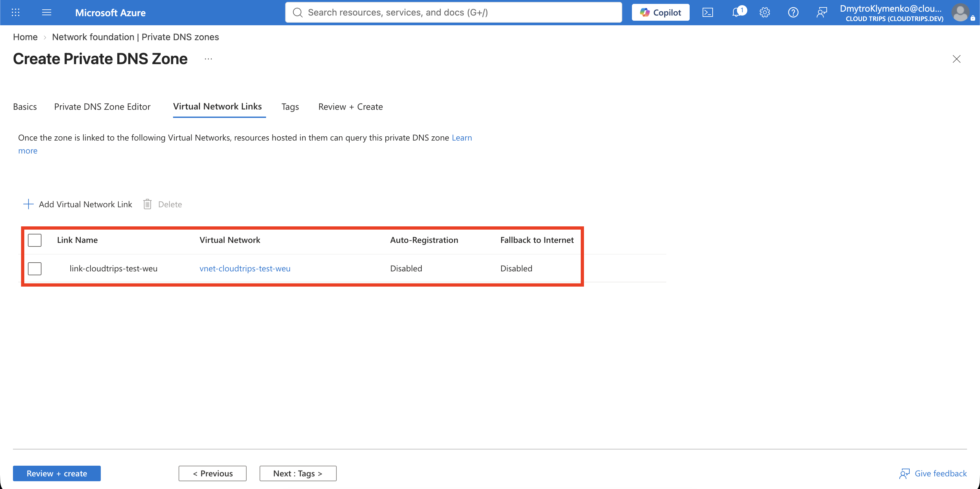Open the vnet-cloudtrips-test-weu link
Screen dimensions: 980x489
point(245,268)
